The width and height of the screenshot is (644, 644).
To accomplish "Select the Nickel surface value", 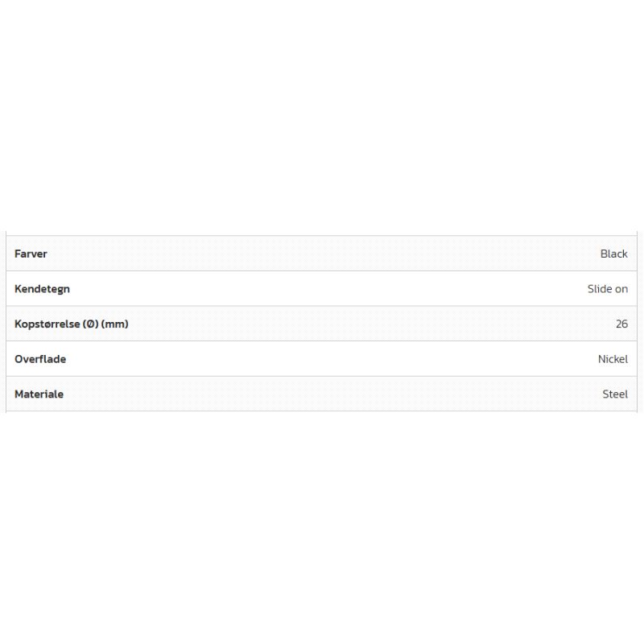I will point(613,359).
